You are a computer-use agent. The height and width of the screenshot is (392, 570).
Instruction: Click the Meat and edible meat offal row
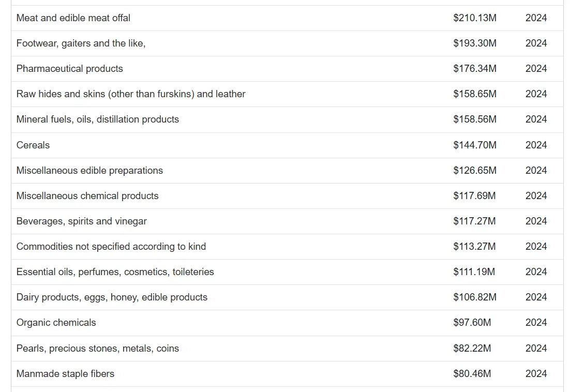73,18
